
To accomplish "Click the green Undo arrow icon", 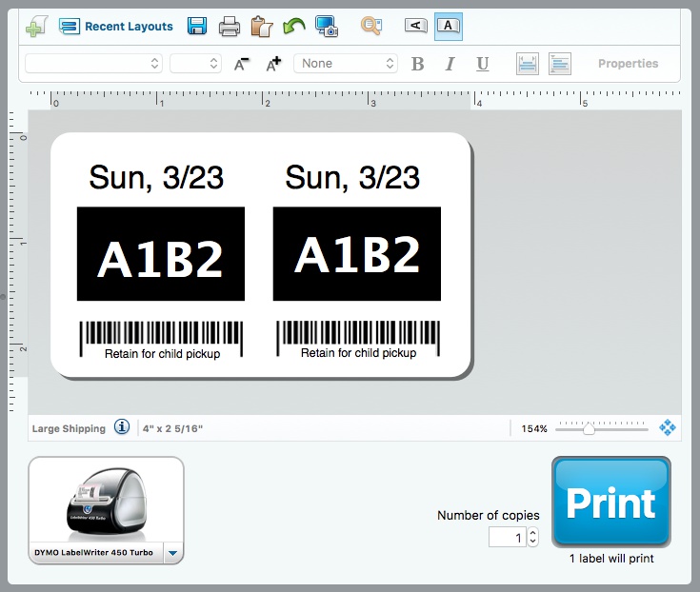I will 293,27.
